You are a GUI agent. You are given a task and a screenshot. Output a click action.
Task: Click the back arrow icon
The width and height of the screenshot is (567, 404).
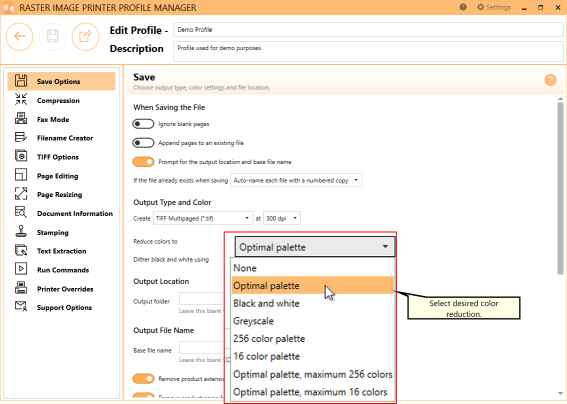point(20,37)
